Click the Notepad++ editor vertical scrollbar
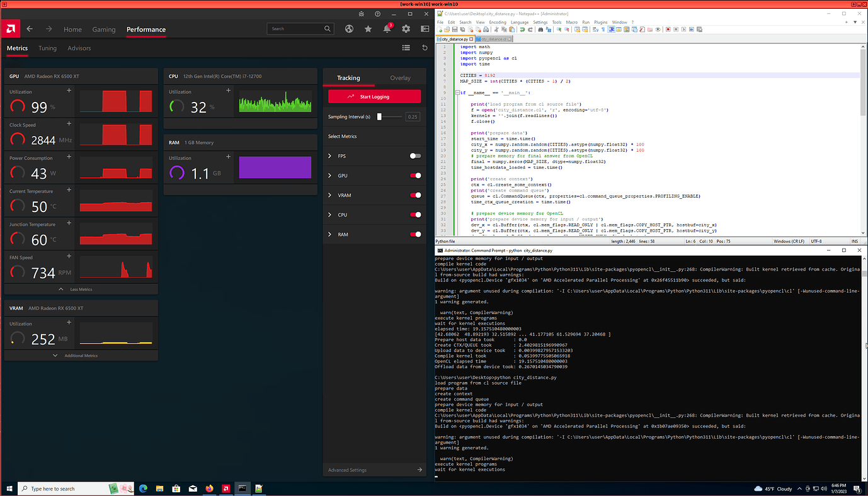 point(864,138)
